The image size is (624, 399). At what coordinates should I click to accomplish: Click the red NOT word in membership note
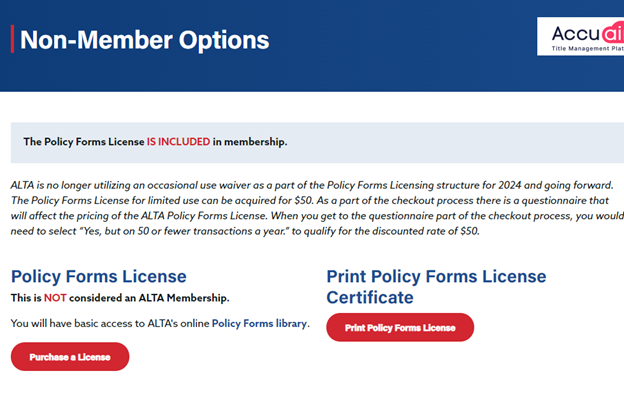tap(55, 298)
